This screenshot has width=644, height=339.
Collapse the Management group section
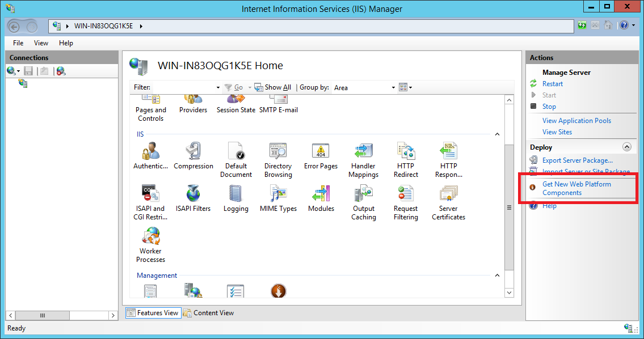coord(497,276)
